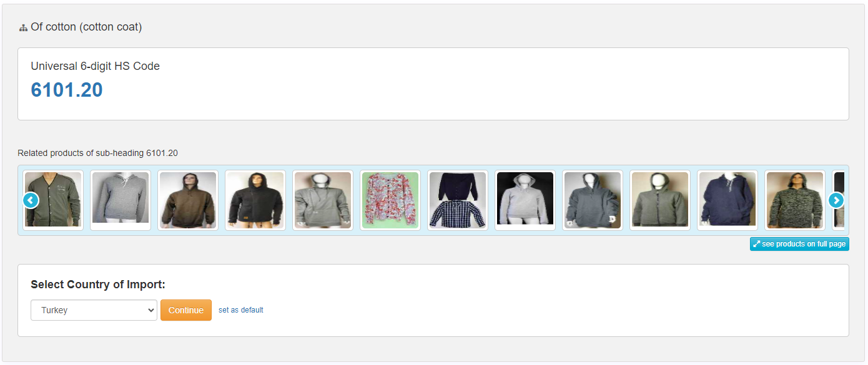Click the carousel previous arrow icon
The height and width of the screenshot is (365, 868).
point(31,200)
